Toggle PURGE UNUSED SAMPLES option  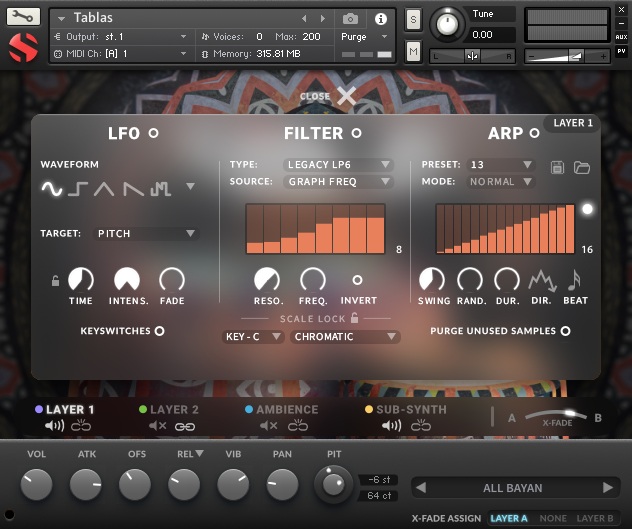tap(565, 331)
